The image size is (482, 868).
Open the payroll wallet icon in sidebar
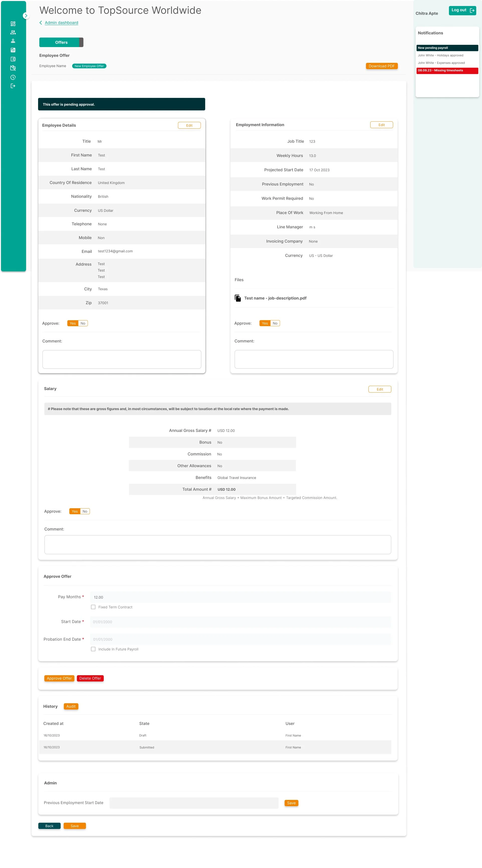(13, 59)
